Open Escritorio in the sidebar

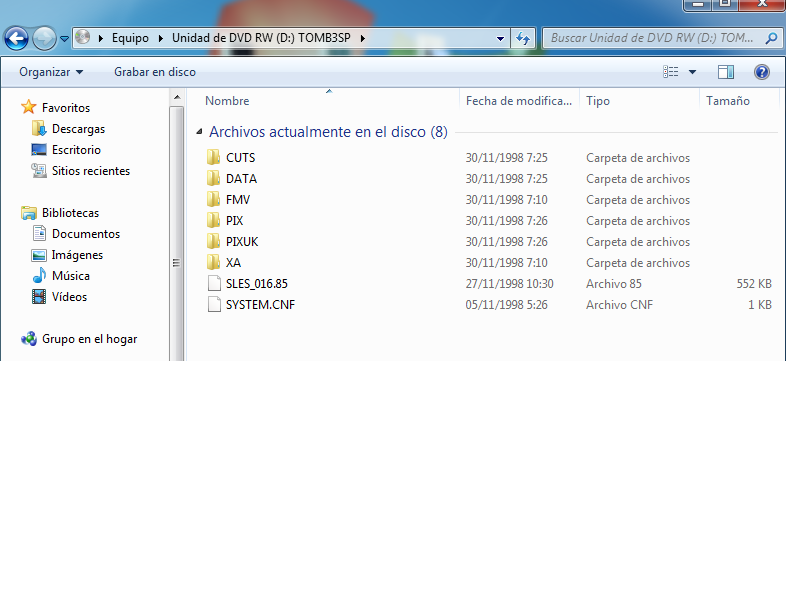(x=76, y=150)
